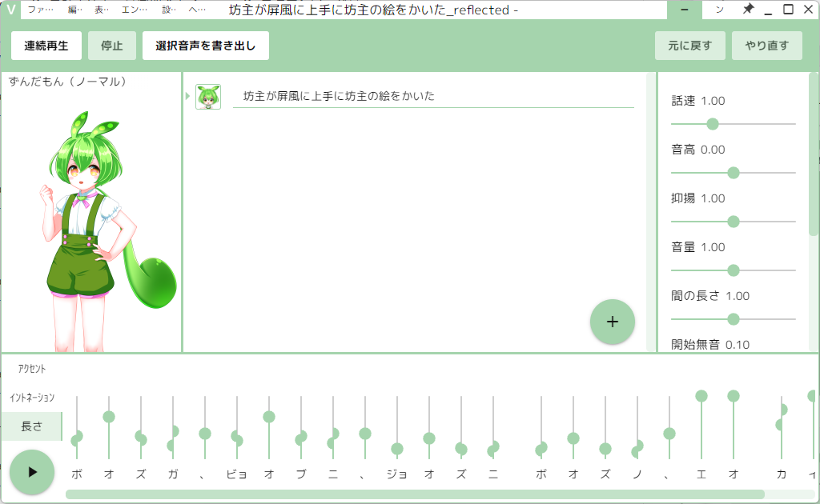Switch to the イントネーション tab

point(31,398)
